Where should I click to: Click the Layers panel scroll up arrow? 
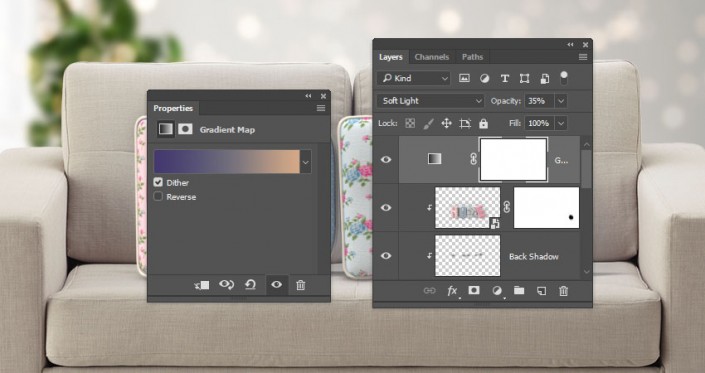586,145
